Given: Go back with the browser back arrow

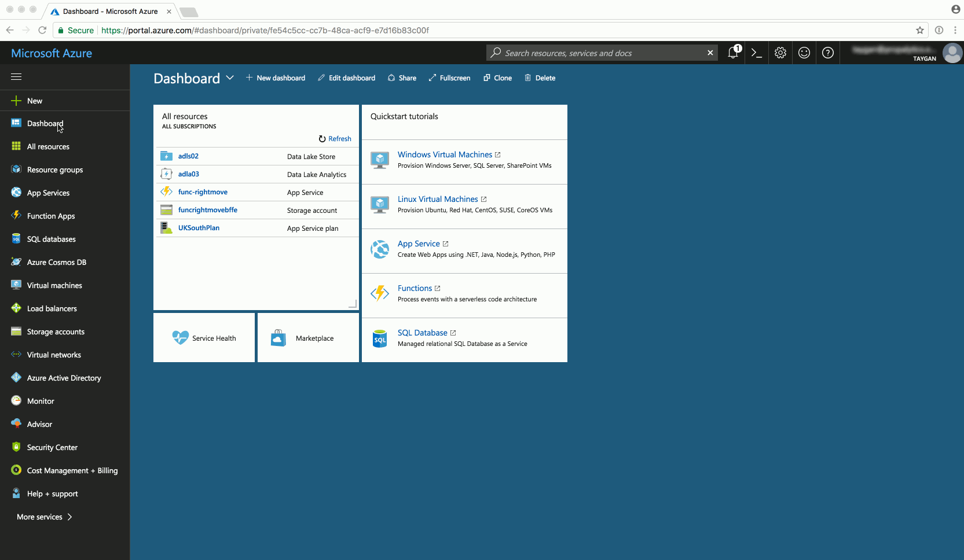Looking at the screenshot, I should [x=10, y=30].
